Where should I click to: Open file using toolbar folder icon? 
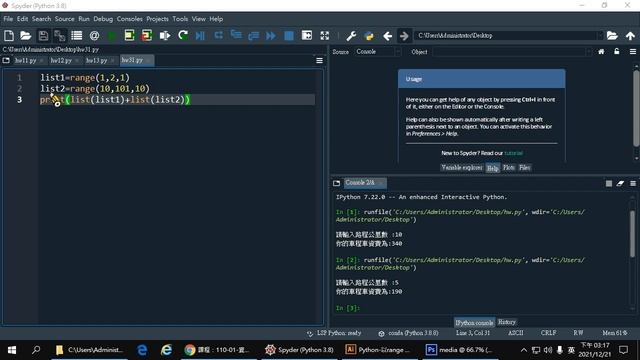[x=25, y=36]
